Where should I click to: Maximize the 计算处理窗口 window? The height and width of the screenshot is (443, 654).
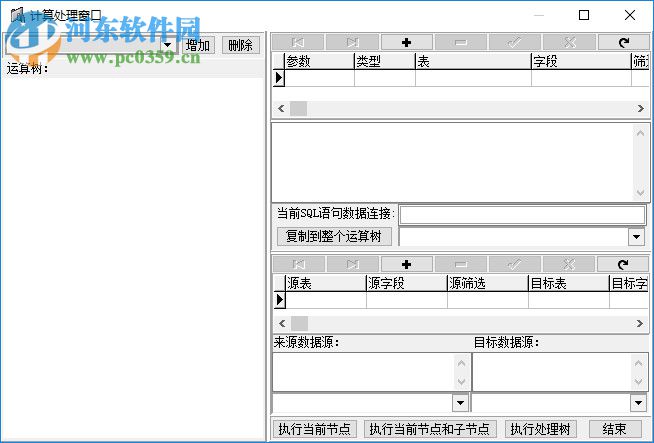tap(584, 15)
